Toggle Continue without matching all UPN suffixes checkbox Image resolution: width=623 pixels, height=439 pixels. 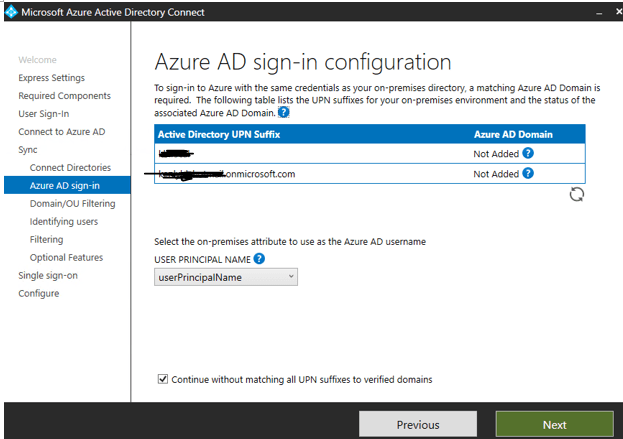point(163,380)
